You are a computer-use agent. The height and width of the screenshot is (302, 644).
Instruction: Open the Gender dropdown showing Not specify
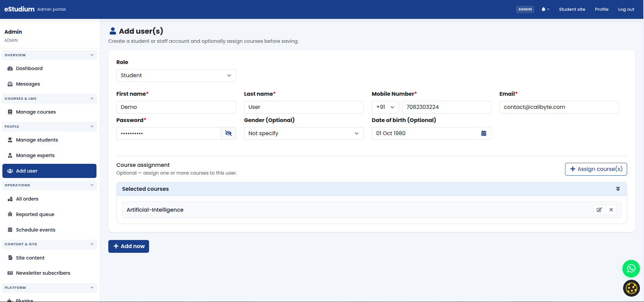pyautogui.click(x=304, y=133)
